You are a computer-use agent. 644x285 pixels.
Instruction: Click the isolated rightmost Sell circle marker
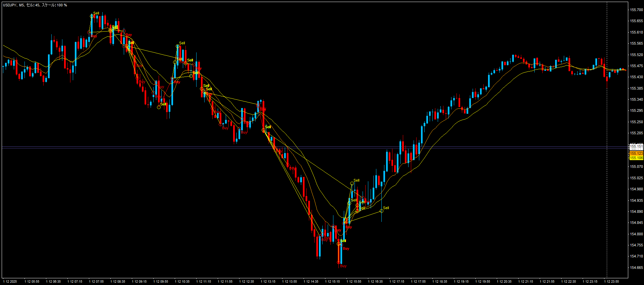point(381,211)
